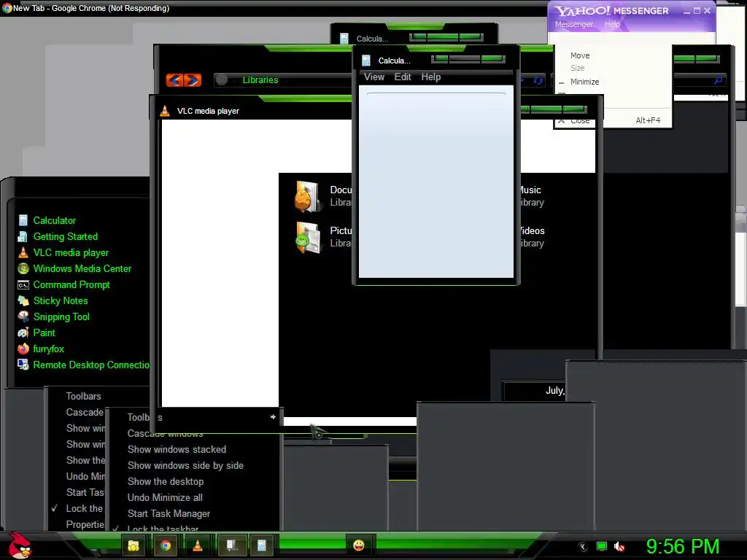Go back in the Libraries window
The height and width of the screenshot is (560, 747).
click(175, 80)
